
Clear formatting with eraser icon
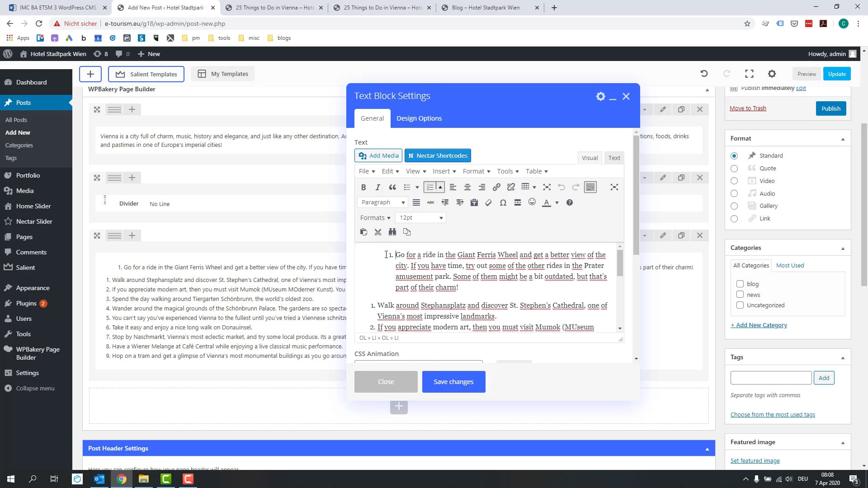point(488,202)
